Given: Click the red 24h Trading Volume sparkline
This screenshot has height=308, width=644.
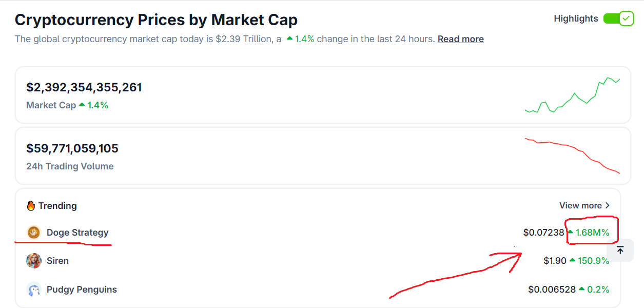Looking at the screenshot, I should [572, 154].
